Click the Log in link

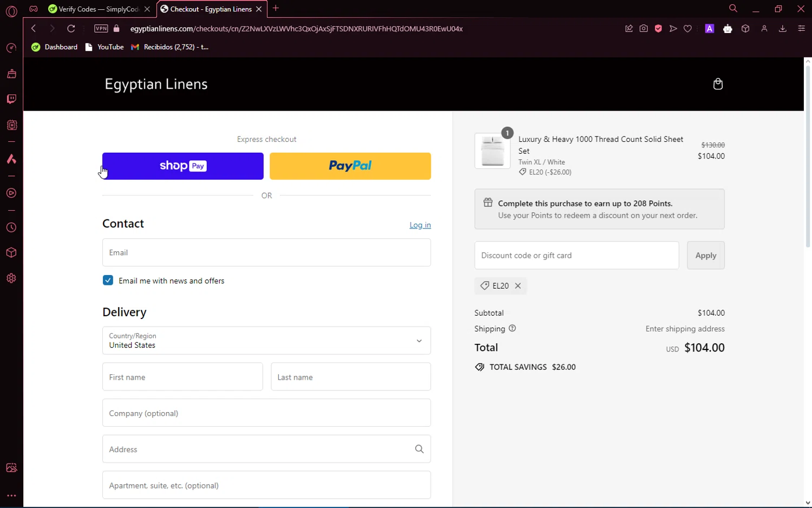[420, 225]
